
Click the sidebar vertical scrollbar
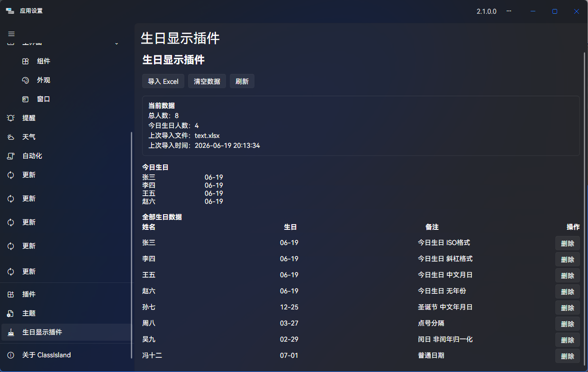coord(132,245)
